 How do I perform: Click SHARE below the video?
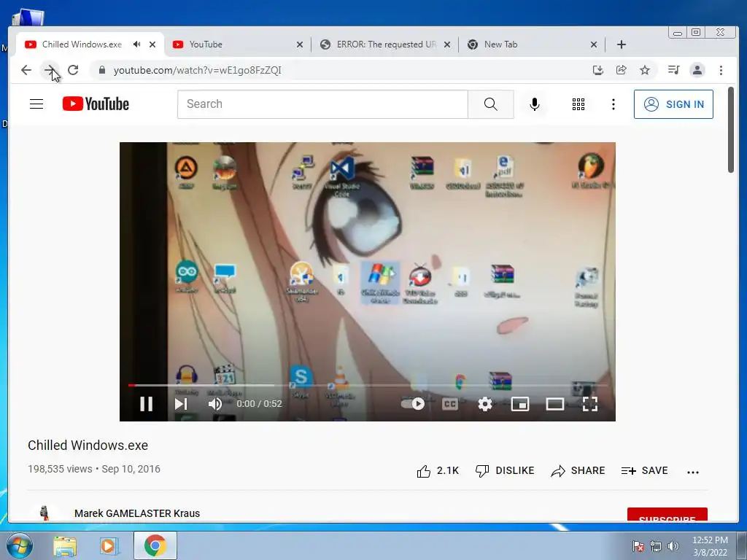pyautogui.click(x=578, y=470)
